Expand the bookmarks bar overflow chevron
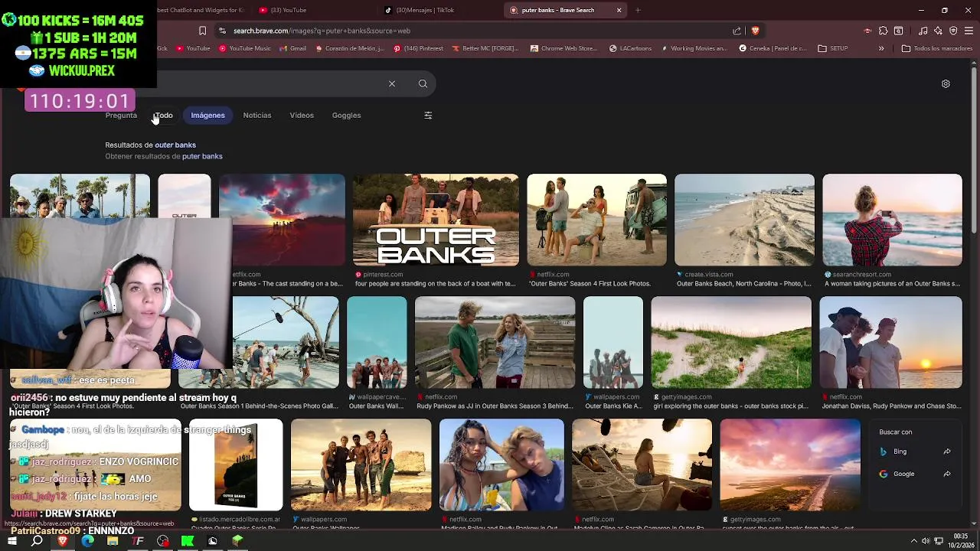980x551 pixels. point(881,48)
